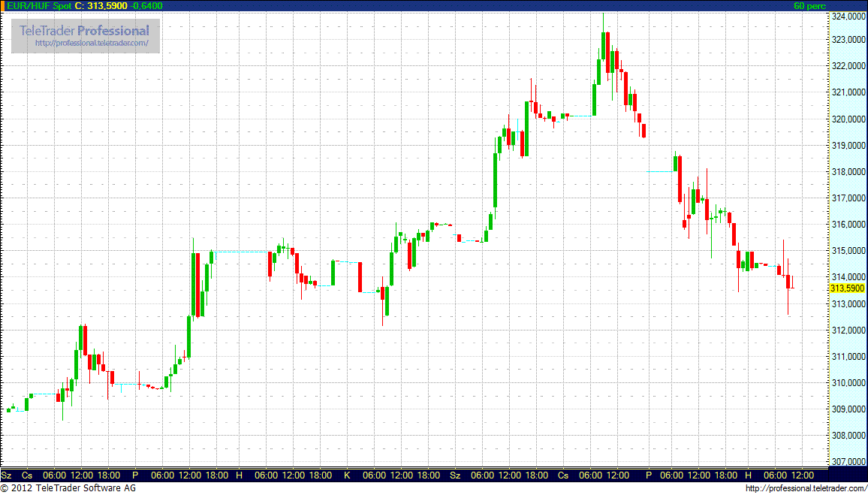
Task: Click the 317,0000 price axis label
Action: pyautogui.click(x=848, y=198)
